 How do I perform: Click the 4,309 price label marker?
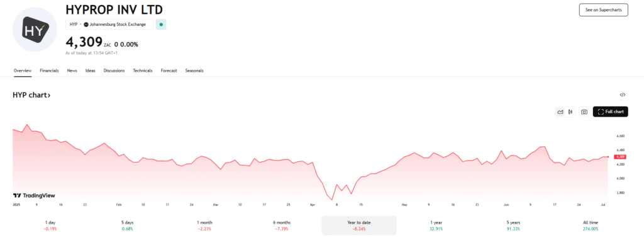click(x=619, y=157)
